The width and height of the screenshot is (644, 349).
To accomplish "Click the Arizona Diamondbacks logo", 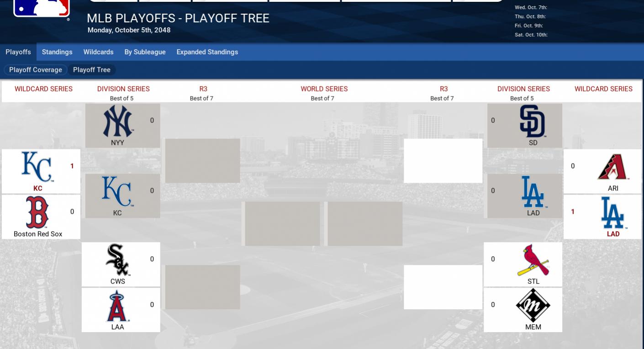I will pos(613,167).
